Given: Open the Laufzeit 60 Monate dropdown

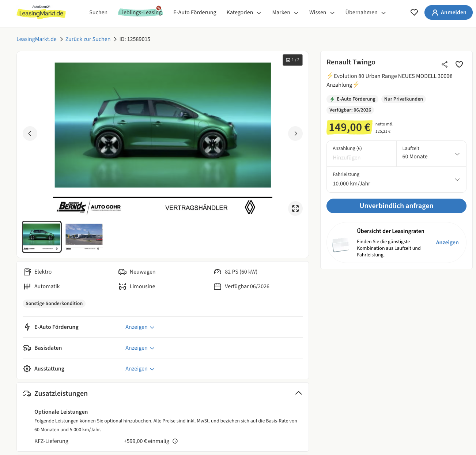Looking at the screenshot, I should (x=431, y=154).
